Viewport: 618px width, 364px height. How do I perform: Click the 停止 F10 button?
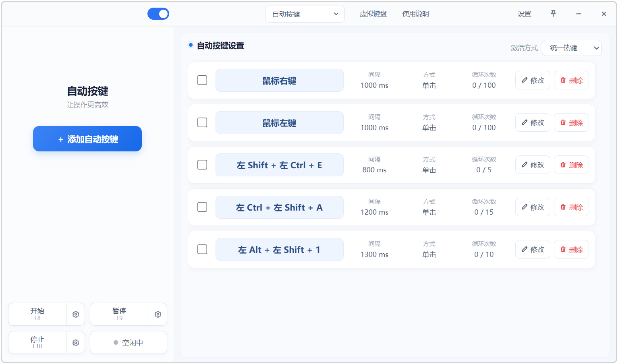pyautogui.click(x=37, y=343)
